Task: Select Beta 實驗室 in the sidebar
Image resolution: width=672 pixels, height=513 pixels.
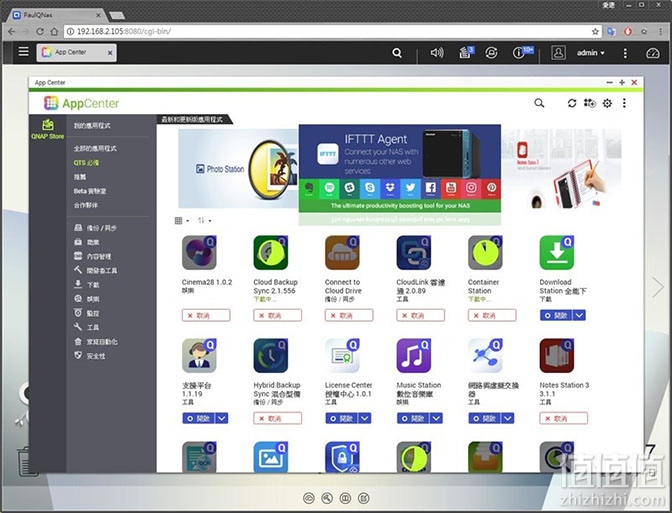Action: click(90, 191)
